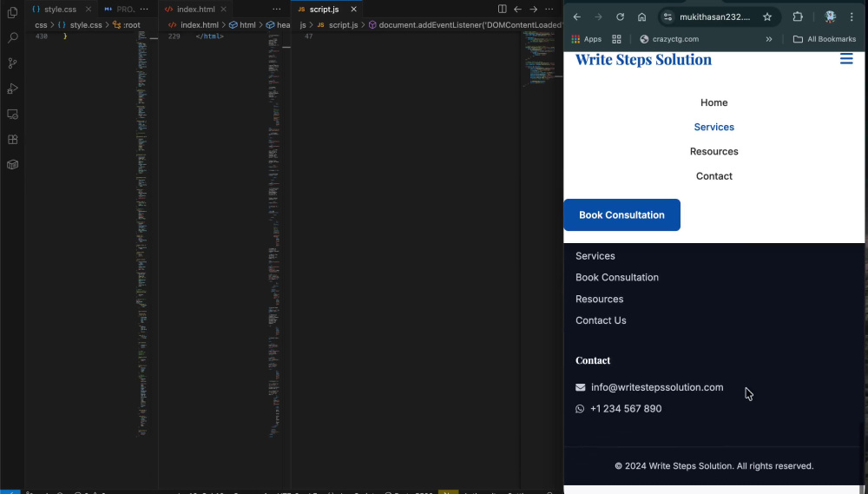Show hidden bookmarks with the » chevron
Viewport: 868px width, 494px height.
(769, 39)
